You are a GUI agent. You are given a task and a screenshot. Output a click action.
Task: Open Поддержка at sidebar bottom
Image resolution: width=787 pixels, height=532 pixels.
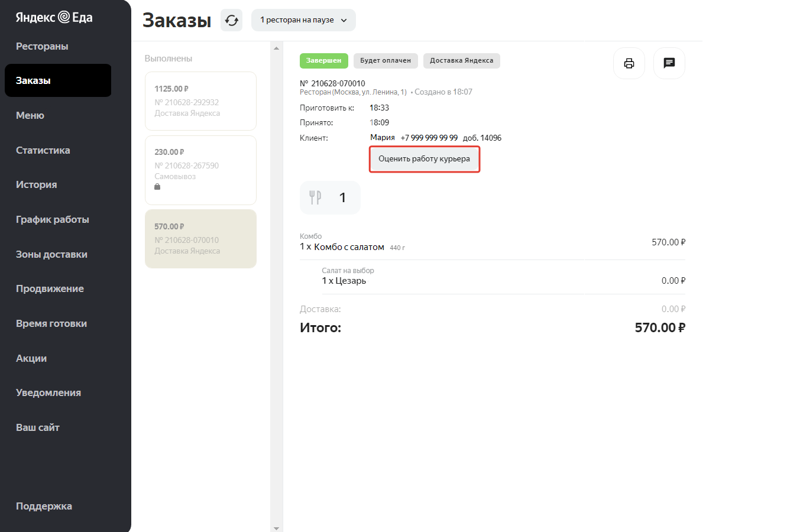44,506
